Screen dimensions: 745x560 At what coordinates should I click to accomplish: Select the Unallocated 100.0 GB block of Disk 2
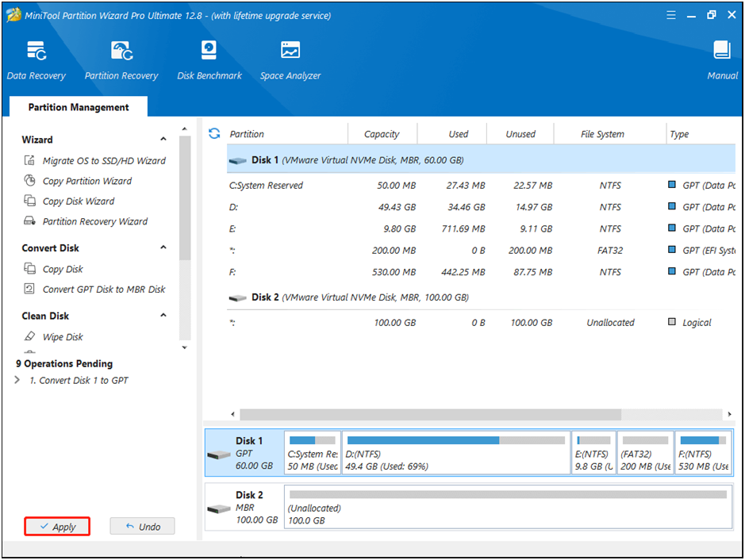click(508, 507)
